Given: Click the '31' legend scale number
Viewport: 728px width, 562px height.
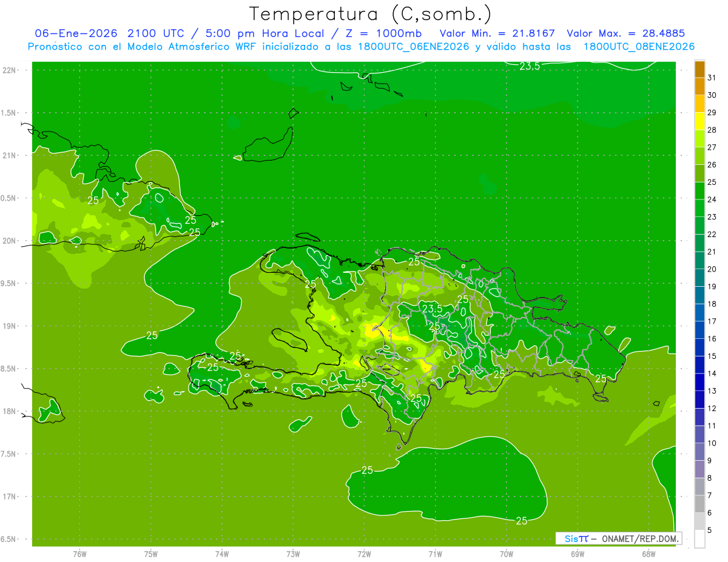Looking at the screenshot, I should click(x=712, y=78).
